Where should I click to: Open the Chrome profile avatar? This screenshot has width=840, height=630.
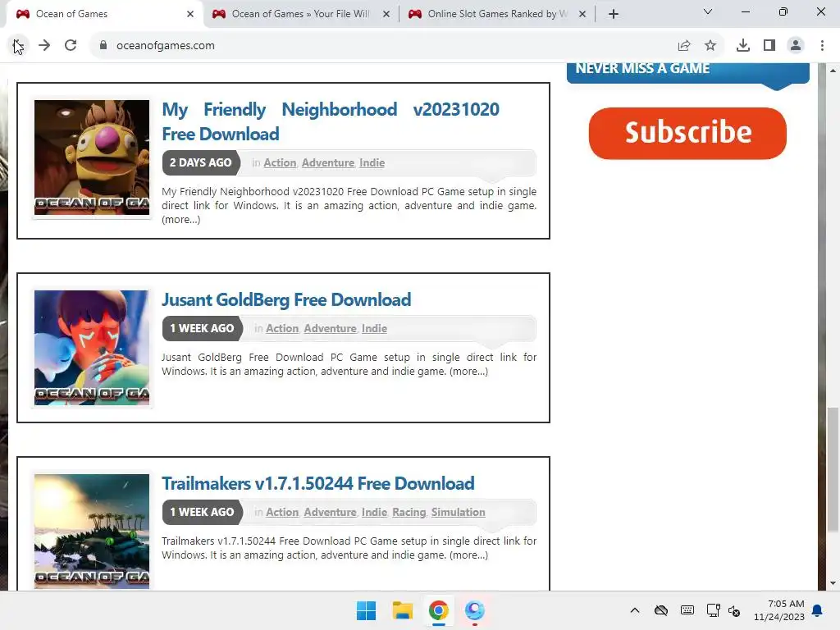pos(796,46)
